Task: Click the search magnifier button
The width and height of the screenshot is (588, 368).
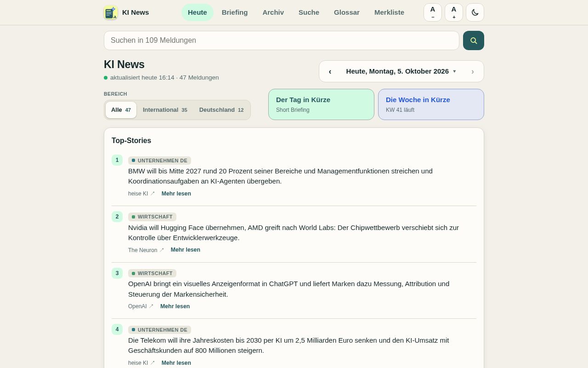Action: [x=474, y=40]
